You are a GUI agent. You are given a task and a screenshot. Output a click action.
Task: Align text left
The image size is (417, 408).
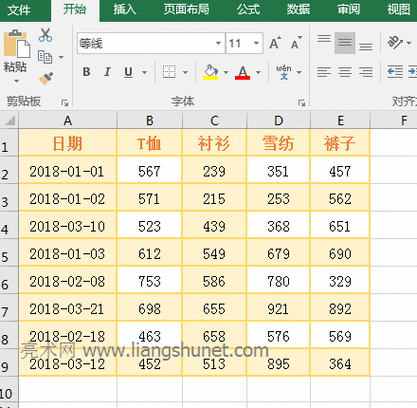pyautogui.click(x=324, y=72)
